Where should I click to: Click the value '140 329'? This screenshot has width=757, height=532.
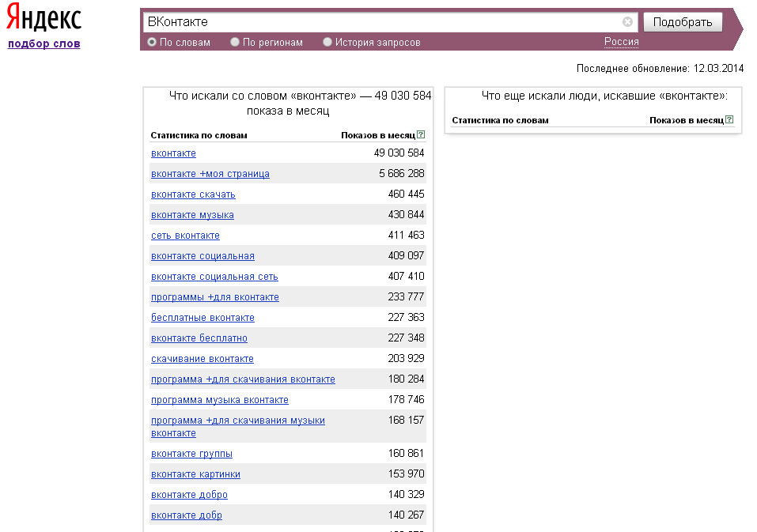(x=406, y=494)
